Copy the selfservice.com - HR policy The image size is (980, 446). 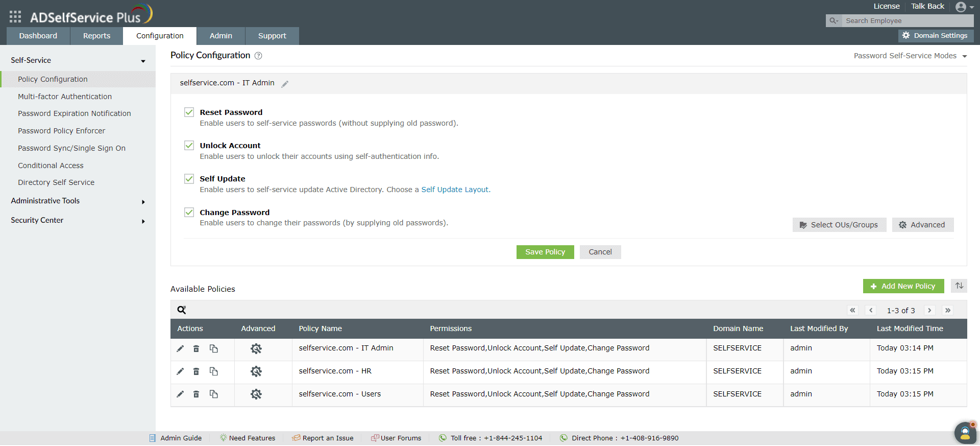click(214, 371)
